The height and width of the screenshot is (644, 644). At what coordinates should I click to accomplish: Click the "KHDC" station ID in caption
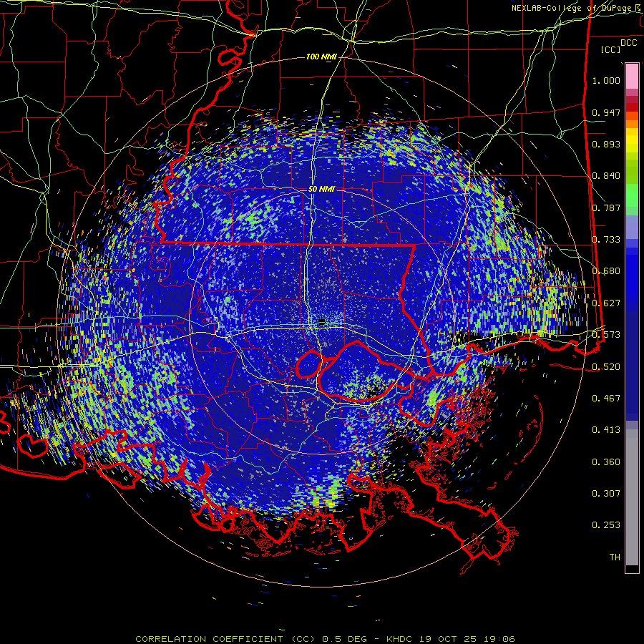click(399, 639)
